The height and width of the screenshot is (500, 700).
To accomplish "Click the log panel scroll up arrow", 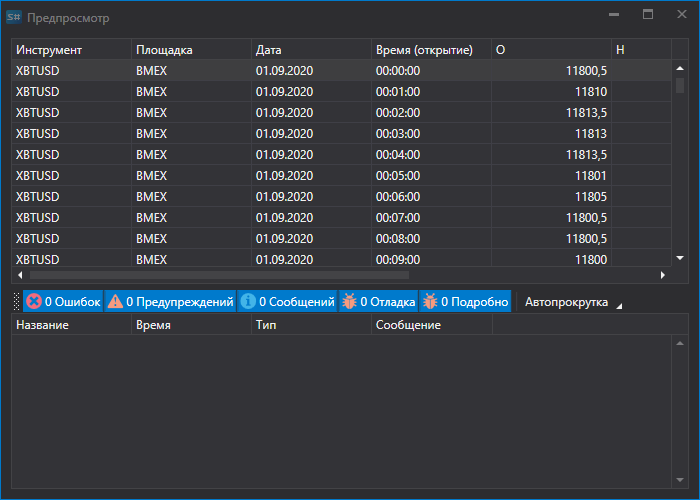I will [680, 343].
